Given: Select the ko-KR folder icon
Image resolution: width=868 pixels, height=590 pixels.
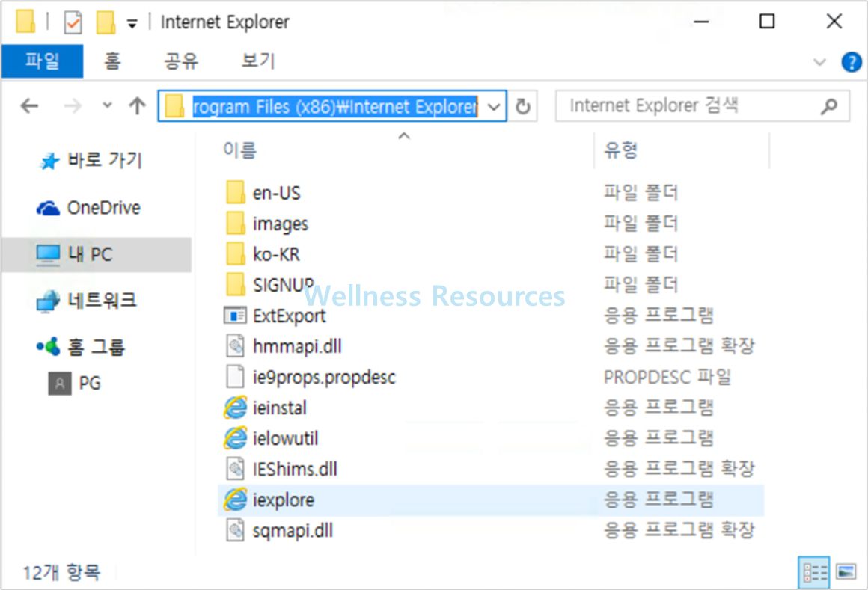Looking at the screenshot, I should (x=235, y=253).
